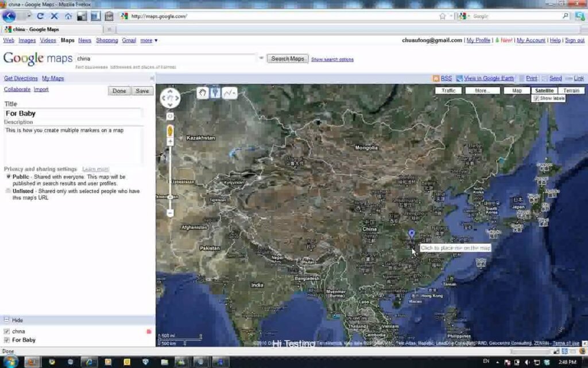
Task: Open the More... map layers menu
Action: point(482,90)
